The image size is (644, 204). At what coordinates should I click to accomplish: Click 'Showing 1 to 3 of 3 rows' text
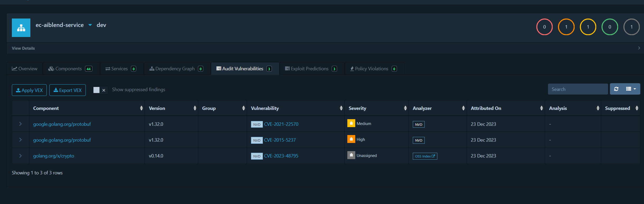coord(37,173)
